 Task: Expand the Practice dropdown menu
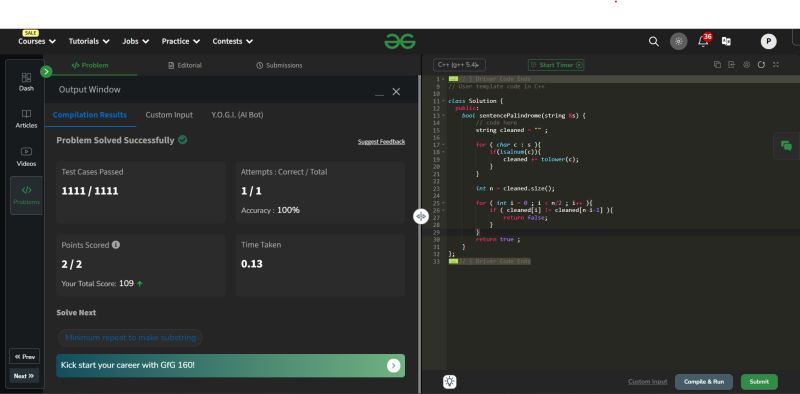coord(181,41)
